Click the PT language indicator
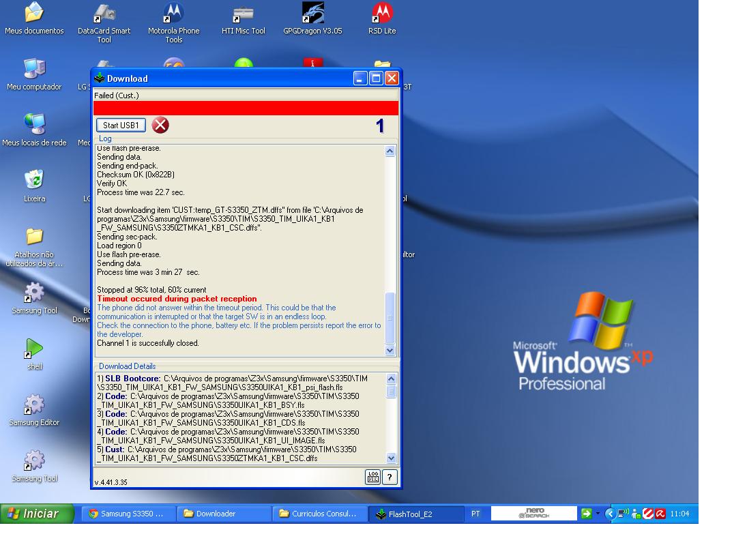Image resolution: width=747 pixels, height=560 pixels. click(x=475, y=514)
